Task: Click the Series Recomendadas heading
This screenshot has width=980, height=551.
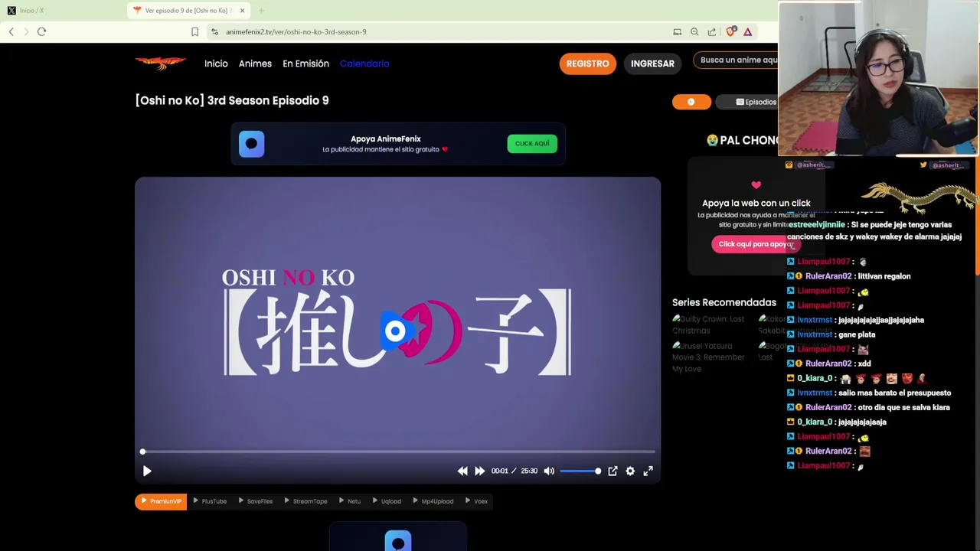Action: 724,302
